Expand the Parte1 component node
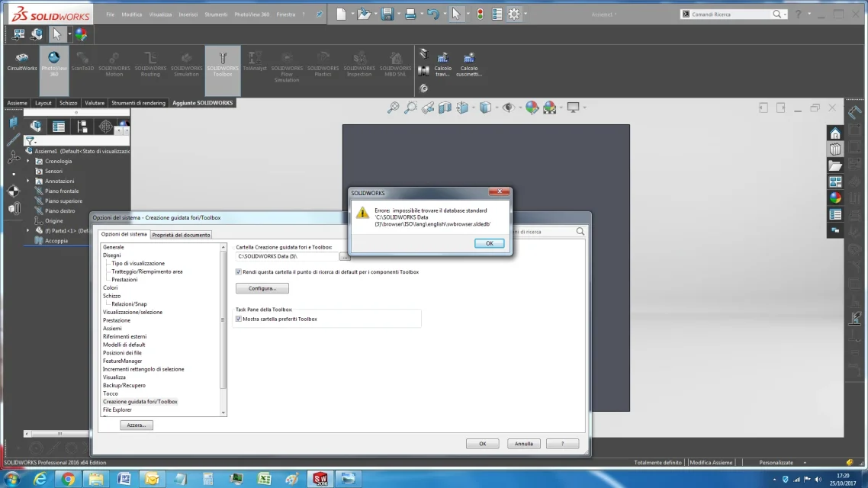Screen dimensions: 868x488 (x=28, y=231)
